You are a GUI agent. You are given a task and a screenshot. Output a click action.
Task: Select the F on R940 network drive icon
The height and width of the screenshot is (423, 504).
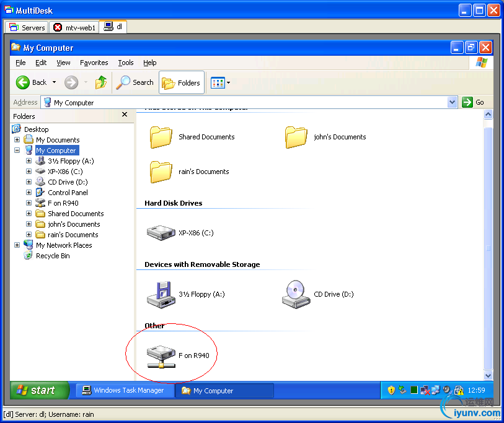161,356
